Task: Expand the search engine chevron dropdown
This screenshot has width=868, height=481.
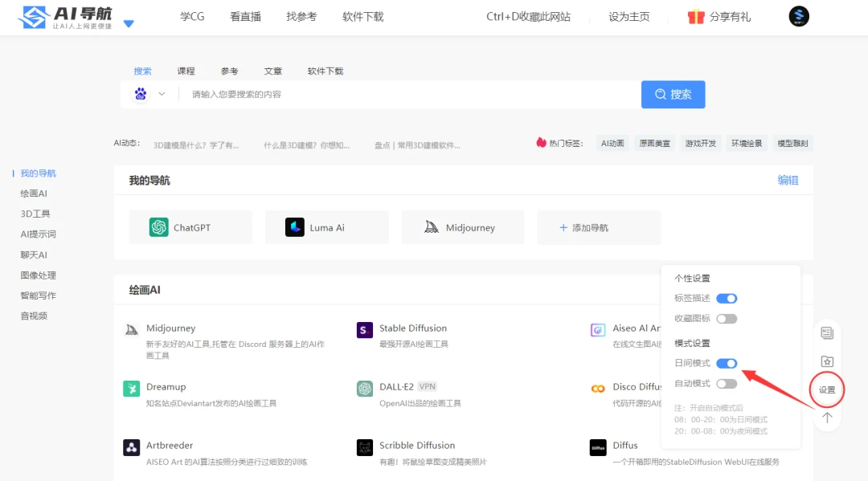Action: (x=162, y=94)
